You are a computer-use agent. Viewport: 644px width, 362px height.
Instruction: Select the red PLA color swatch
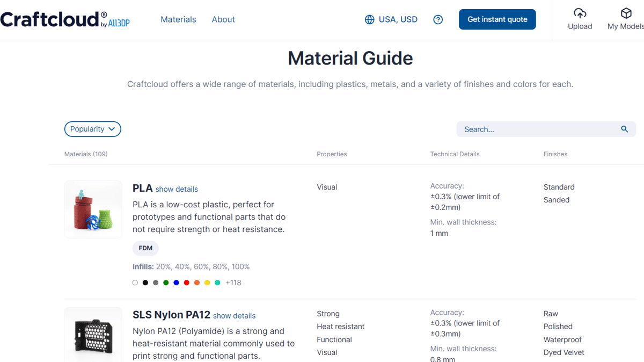(187, 283)
